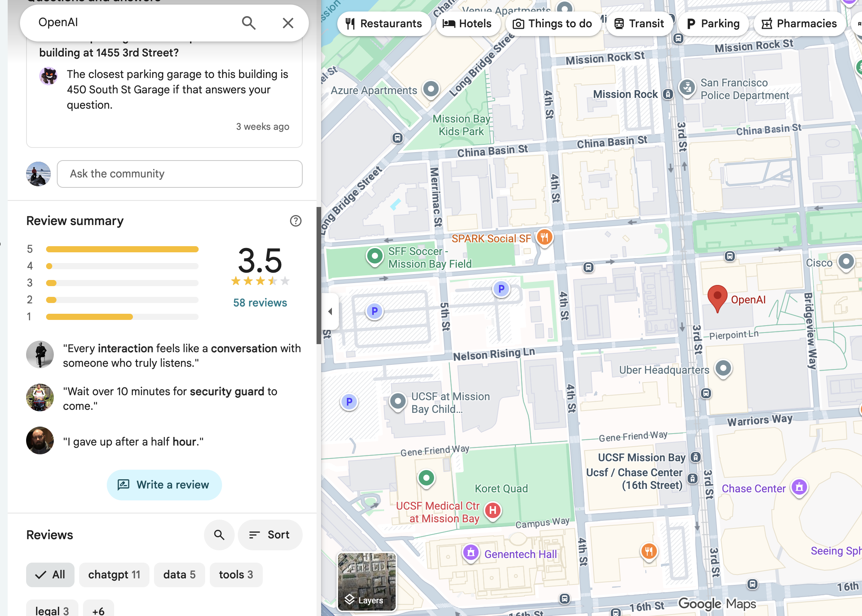
Task: Toggle the chatgpt 11 filter chip
Action: [x=114, y=575]
